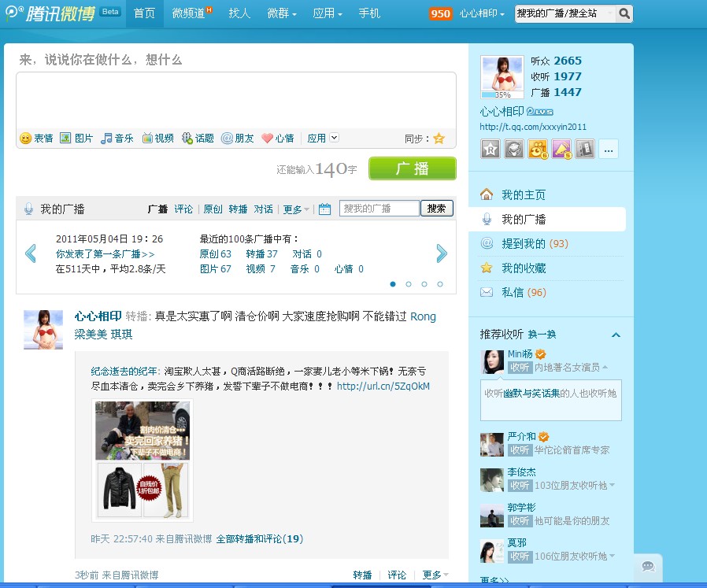Add music with the 音乐 icon
Image resolution: width=707 pixels, height=588 pixels.
coord(117,139)
